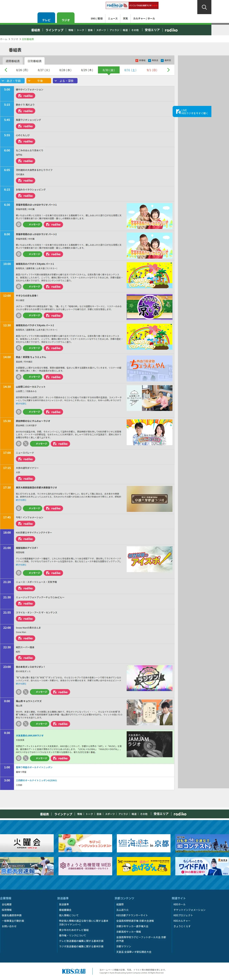This screenshot has width=229, height=980.
Task: Go to next week with the right arrow
Action: [x=168, y=70]
